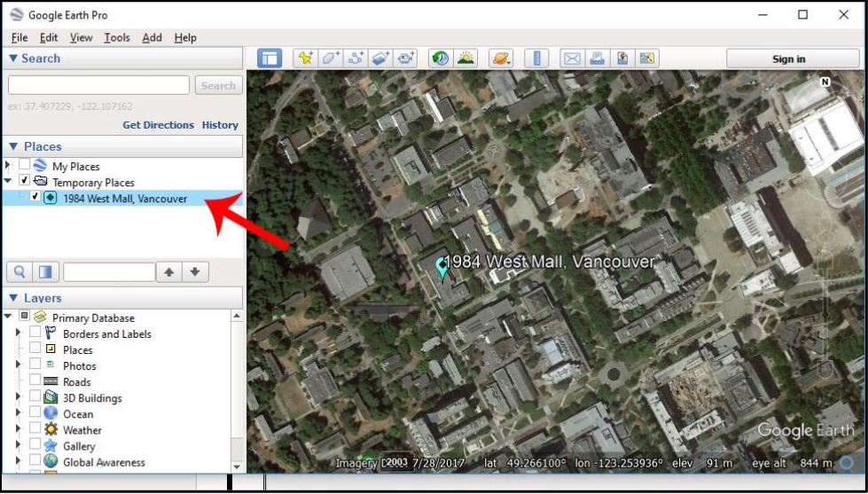Enable the Borders and Labels layer checkbox
The height and width of the screenshot is (494, 868).
(x=35, y=333)
